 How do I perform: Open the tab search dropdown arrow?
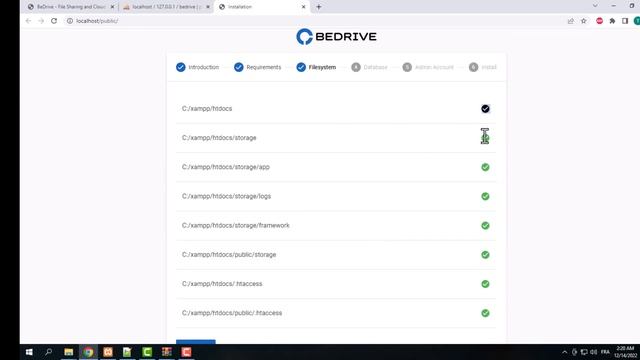[595, 6]
